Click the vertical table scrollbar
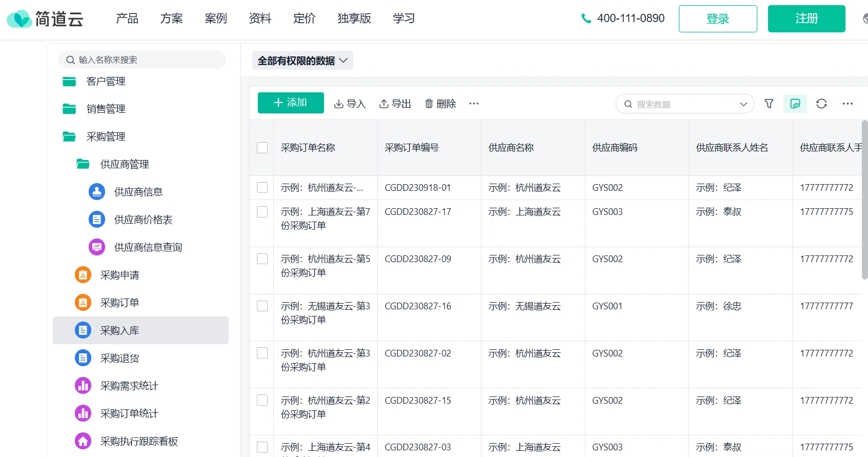868x457 pixels. point(864,200)
